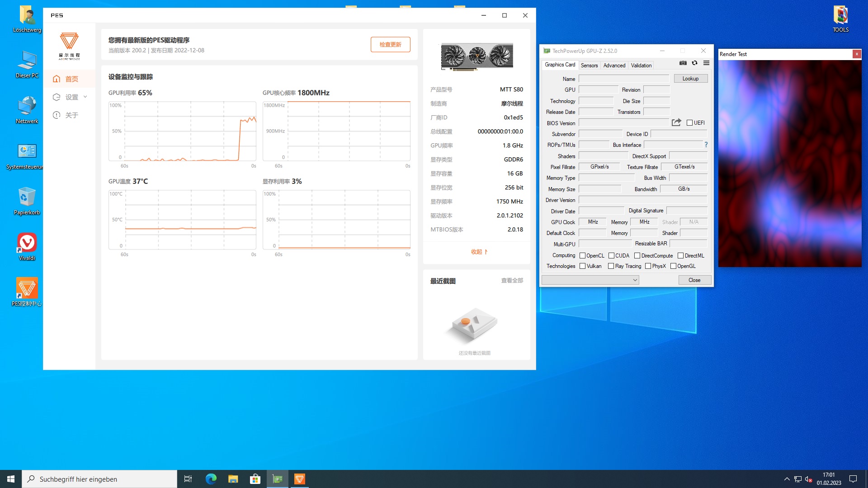The width and height of the screenshot is (868, 488).
Task: Switch to the Advanced tab
Action: [614, 66]
